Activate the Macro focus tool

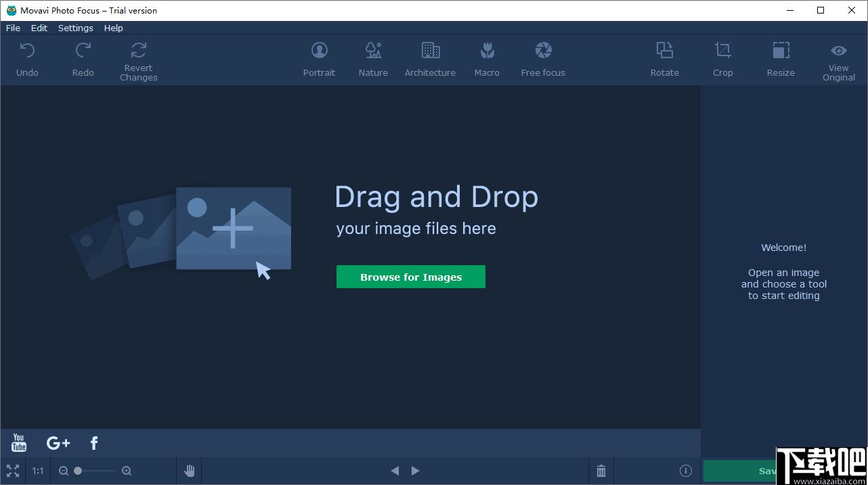coord(487,60)
